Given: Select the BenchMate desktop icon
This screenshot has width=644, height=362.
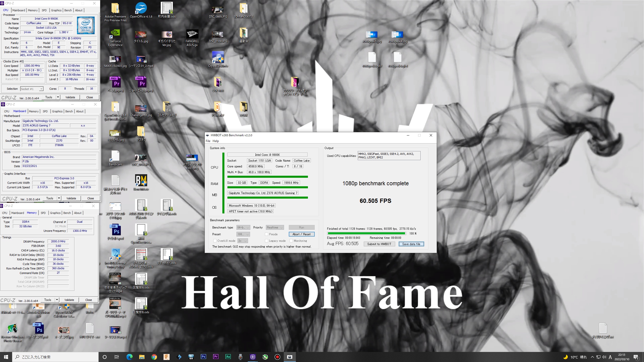Looking at the screenshot, I should (141, 183).
